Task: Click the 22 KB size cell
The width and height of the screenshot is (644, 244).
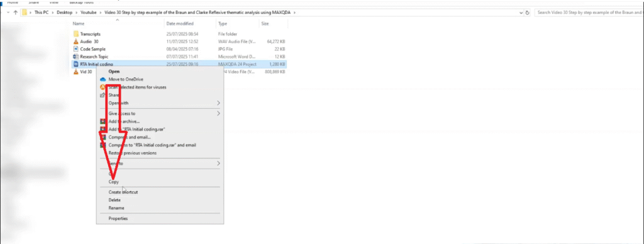Action: 280,49
